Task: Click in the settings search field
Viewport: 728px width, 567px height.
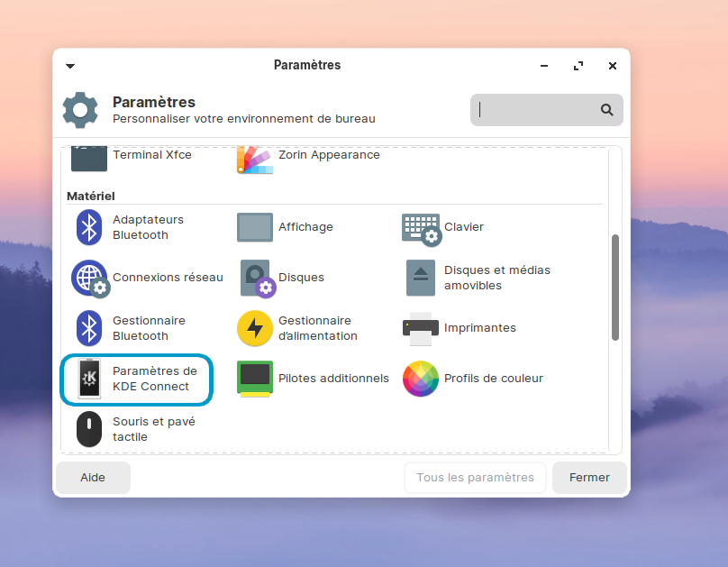Action: pyautogui.click(x=538, y=110)
